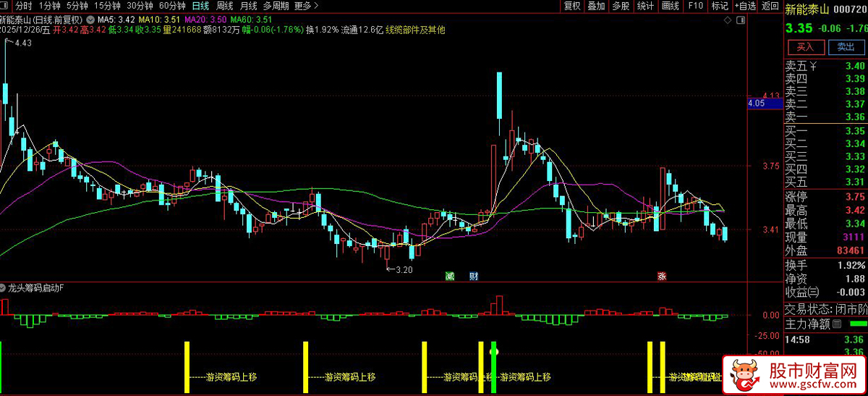Image resolution: width=868 pixels, height=396 pixels.
Task: Open the 多股 multi-stock view
Action: tap(621, 6)
